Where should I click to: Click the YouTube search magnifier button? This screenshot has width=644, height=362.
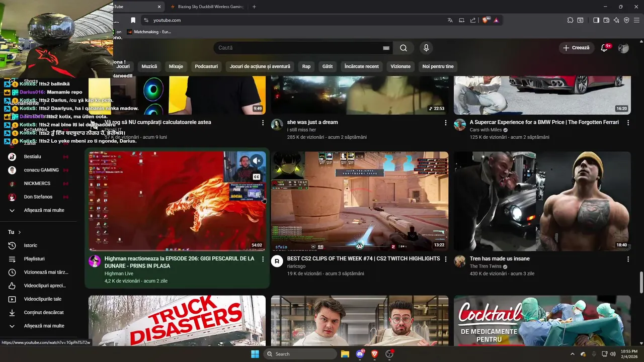pos(404,48)
